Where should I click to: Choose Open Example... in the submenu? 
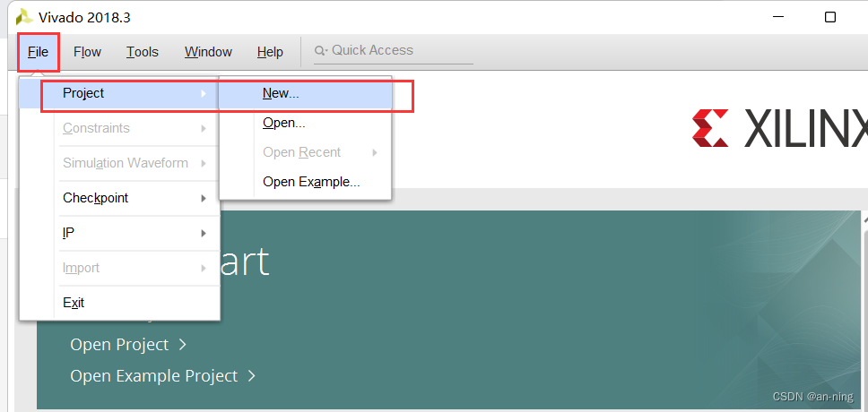pos(305,182)
